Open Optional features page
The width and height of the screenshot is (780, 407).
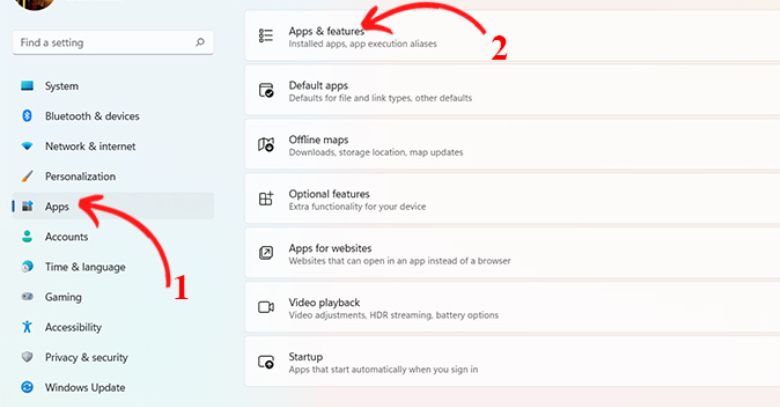512,199
